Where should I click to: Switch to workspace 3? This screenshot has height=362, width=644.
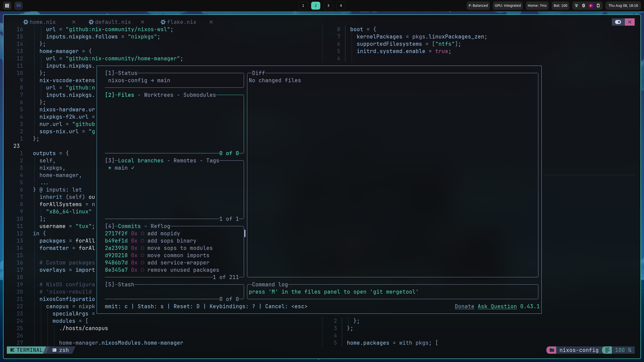click(x=328, y=6)
